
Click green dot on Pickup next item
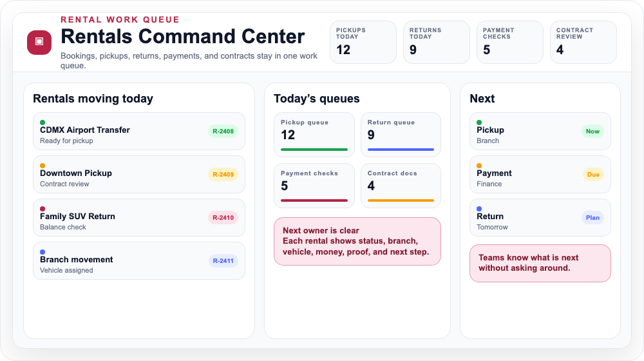tap(479, 122)
